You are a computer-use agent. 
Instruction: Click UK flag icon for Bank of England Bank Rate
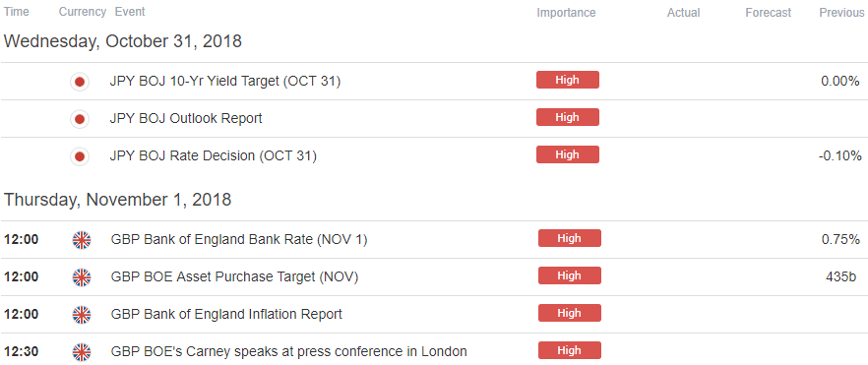(x=82, y=240)
